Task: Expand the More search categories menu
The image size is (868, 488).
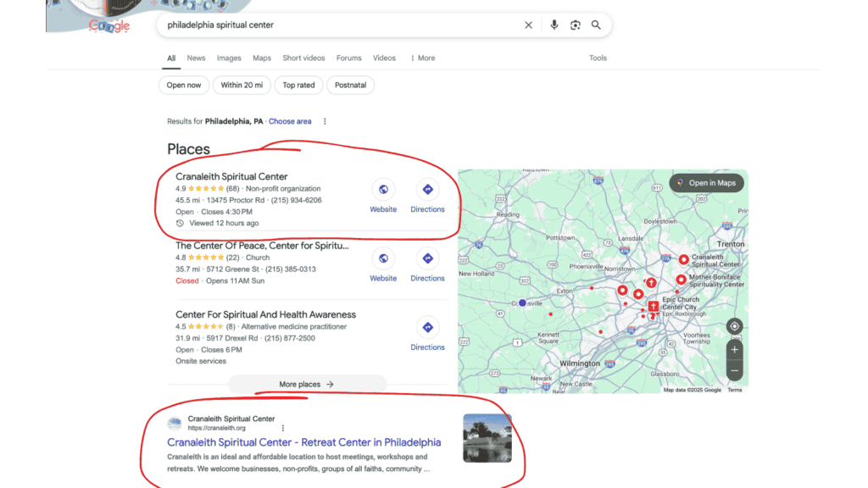Action: tap(423, 58)
